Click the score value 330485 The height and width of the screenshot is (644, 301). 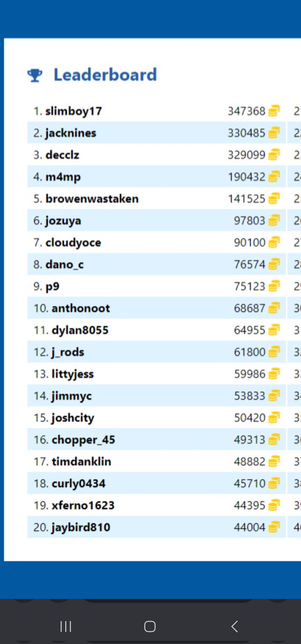(247, 133)
